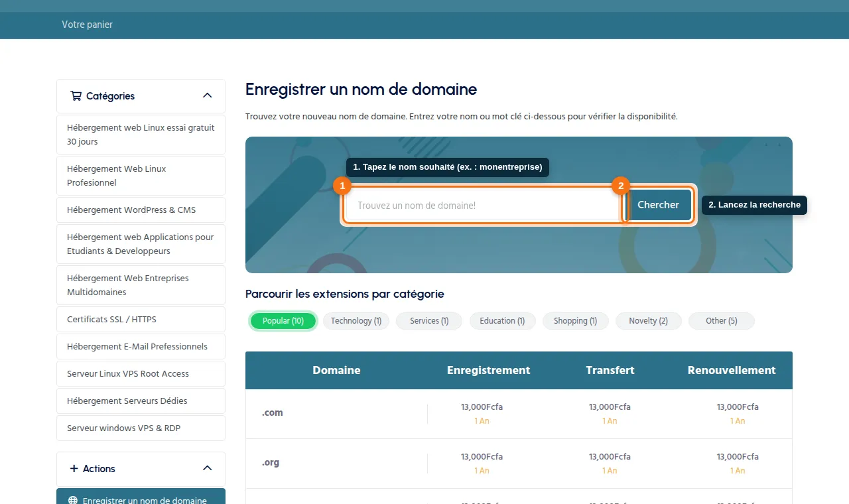Switch to the Shopping (1) tab
849x504 pixels.
(575, 321)
